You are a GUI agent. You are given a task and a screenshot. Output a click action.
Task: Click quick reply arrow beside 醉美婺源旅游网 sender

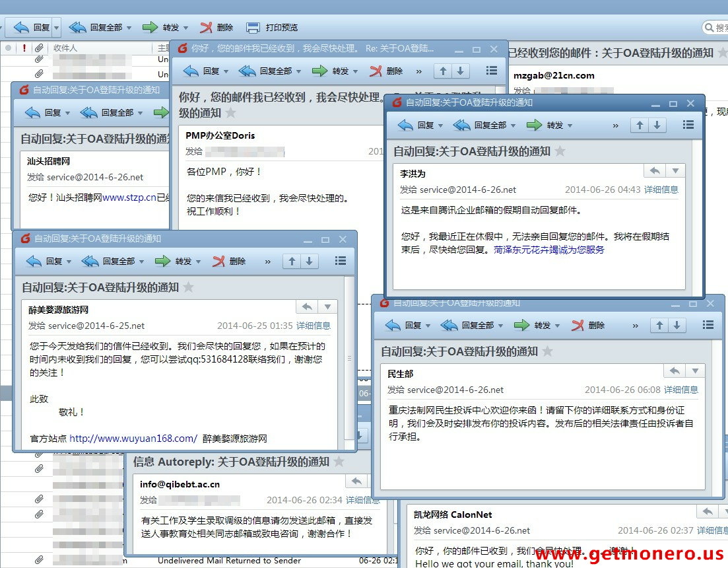[x=306, y=307]
